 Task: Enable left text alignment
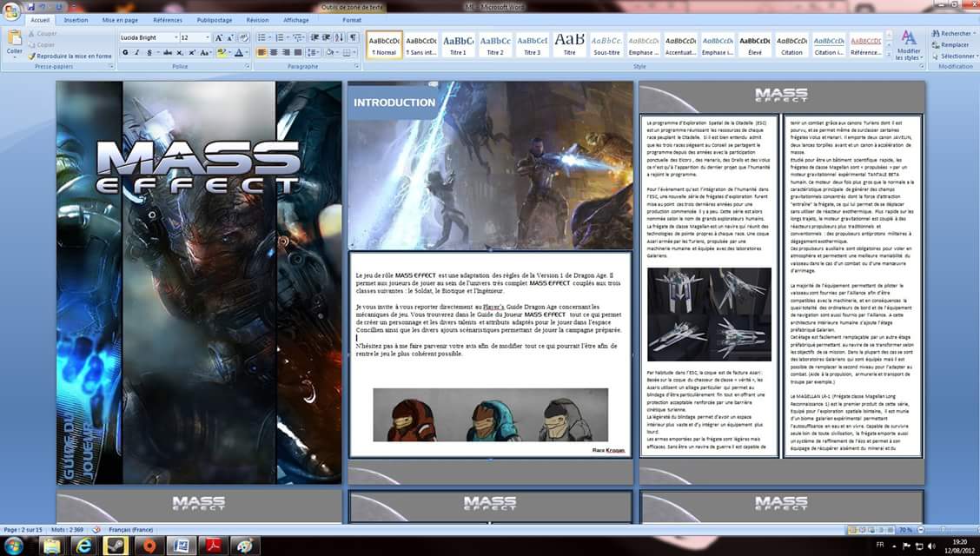[x=262, y=52]
